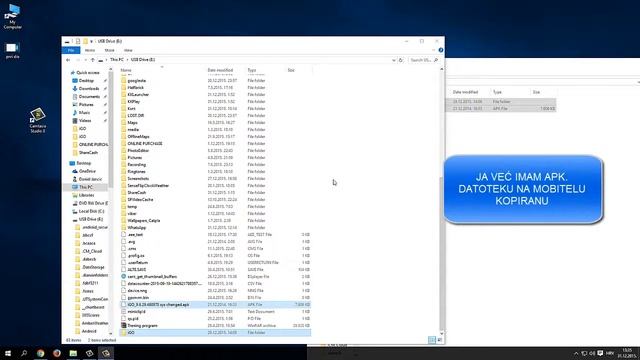This screenshot has width=640, height=360.
Task: Click New folder icon in title bar toolbar
Action: point(85,41)
